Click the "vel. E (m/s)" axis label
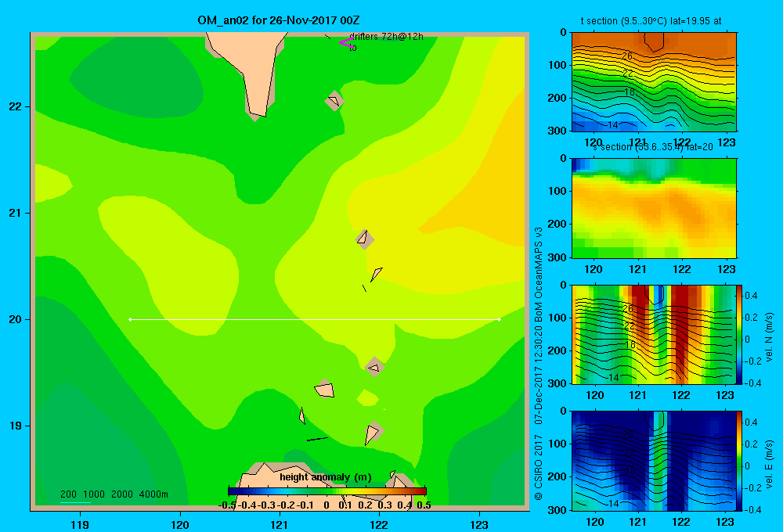This screenshot has height=532, width=783. pyautogui.click(x=770, y=464)
